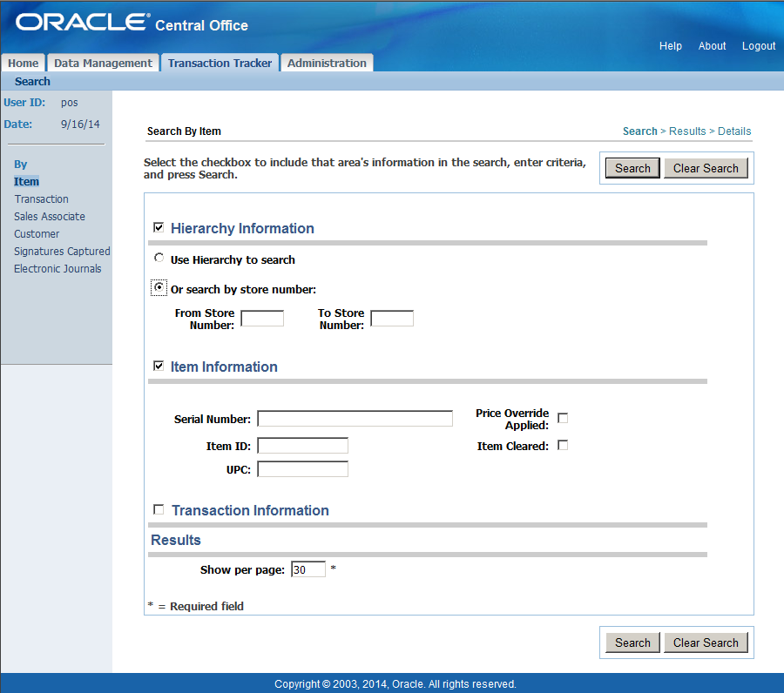
Task: Select Transaction in the By sidebar
Action: 42,198
